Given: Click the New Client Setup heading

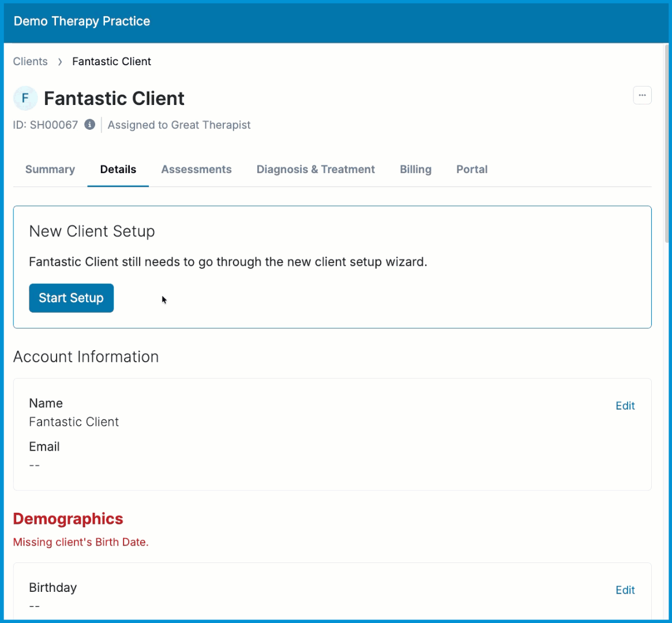Looking at the screenshot, I should click(x=92, y=231).
